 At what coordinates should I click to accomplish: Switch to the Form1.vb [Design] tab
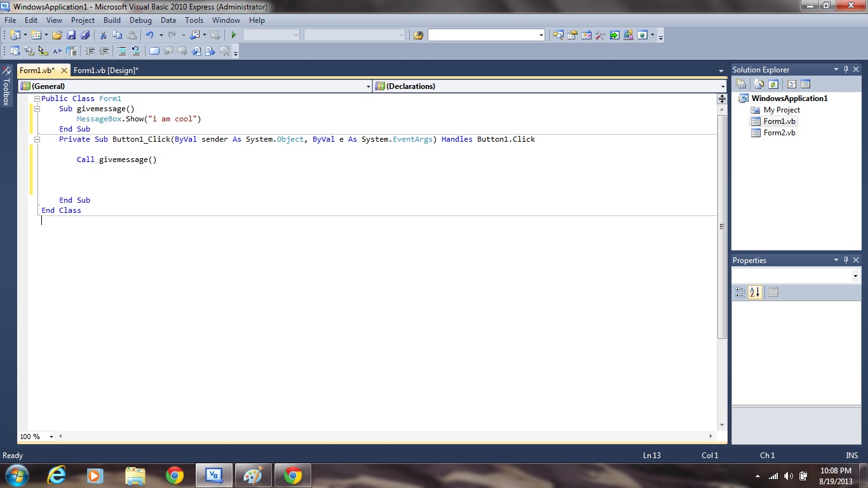pos(106,71)
